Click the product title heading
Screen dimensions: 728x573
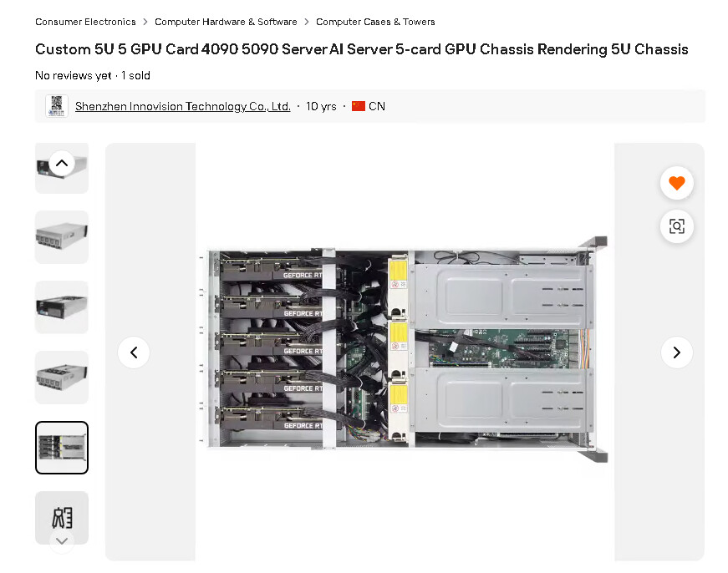point(361,49)
